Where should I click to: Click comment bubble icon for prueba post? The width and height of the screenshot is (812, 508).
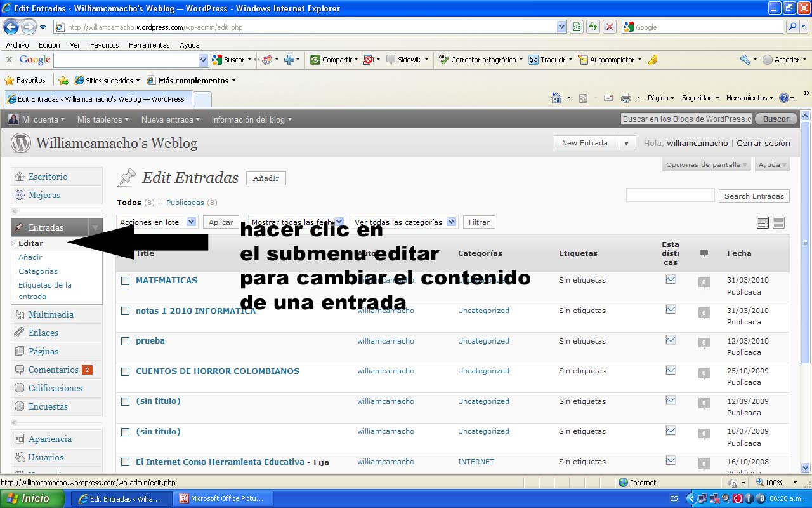coord(704,343)
